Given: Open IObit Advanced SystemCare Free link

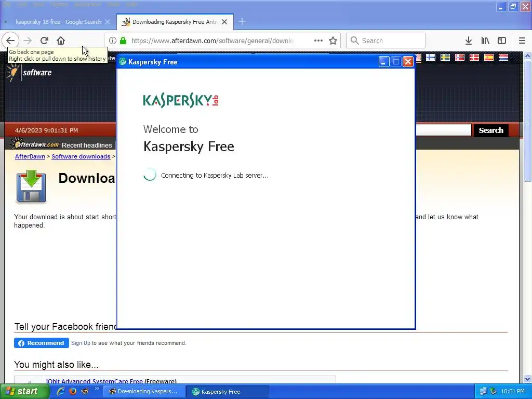Looking at the screenshot, I should [95, 381].
